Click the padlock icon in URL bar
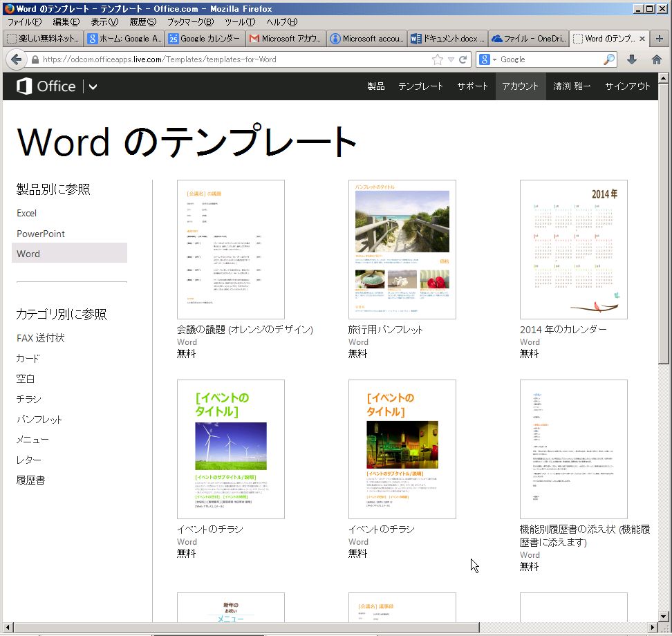 [35, 59]
